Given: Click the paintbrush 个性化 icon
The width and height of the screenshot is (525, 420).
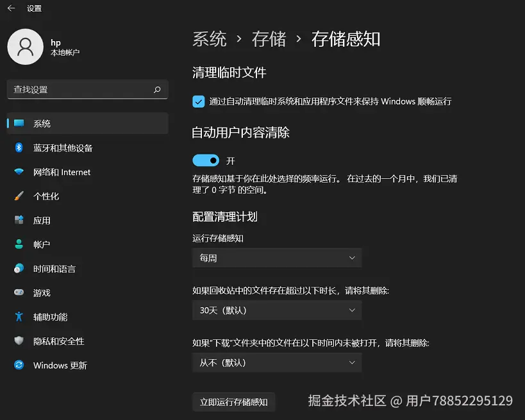Looking at the screenshot, I should click(19, 196).
